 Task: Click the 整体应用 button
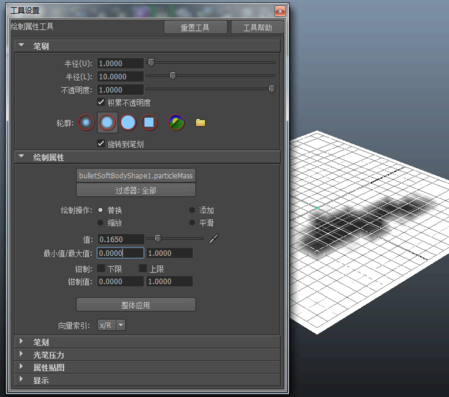coord(136,305)
